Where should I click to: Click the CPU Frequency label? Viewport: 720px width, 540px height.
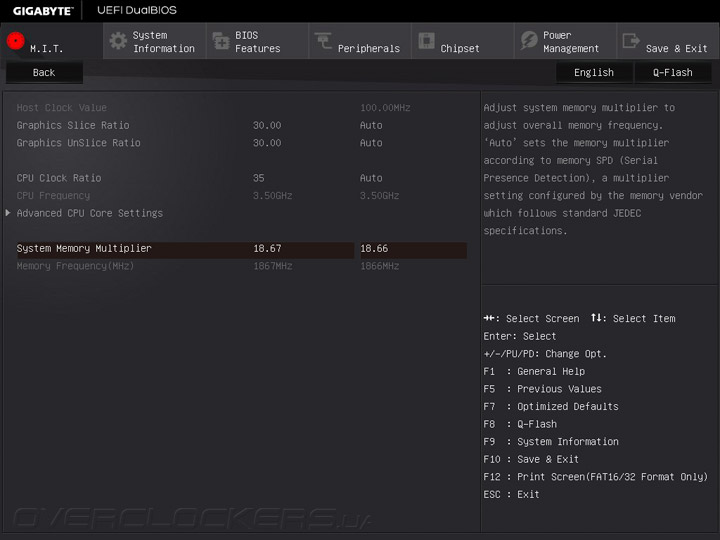53,196
